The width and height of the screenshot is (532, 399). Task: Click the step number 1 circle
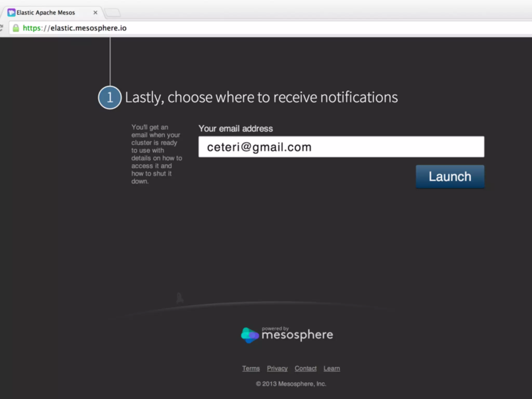[110, 97]
